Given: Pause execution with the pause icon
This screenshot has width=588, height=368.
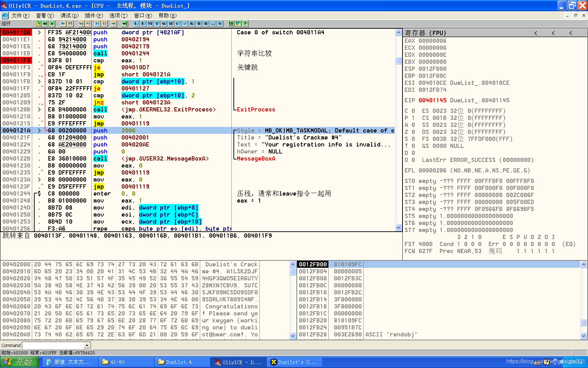Looking at the screenshot, I should [x=70, y=23].
